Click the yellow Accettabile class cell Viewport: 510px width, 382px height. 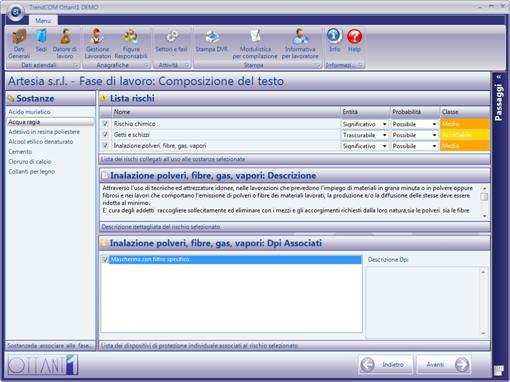(465, 135)
